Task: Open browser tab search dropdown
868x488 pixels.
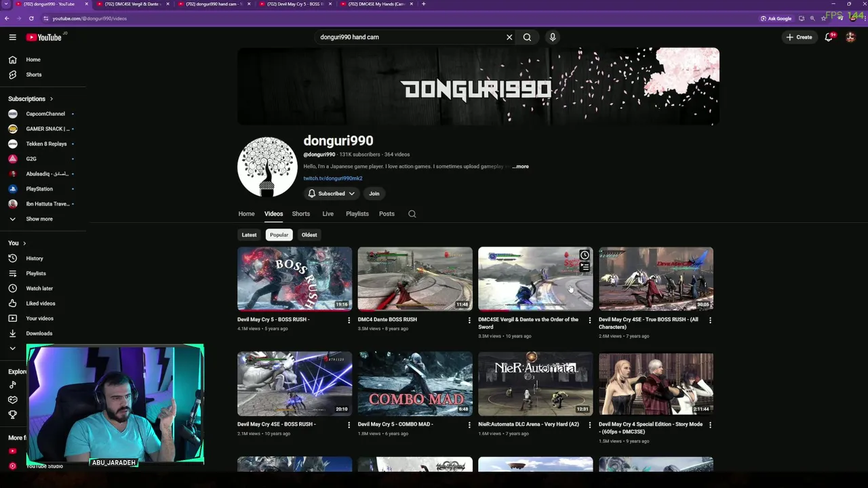Action: 6,4
